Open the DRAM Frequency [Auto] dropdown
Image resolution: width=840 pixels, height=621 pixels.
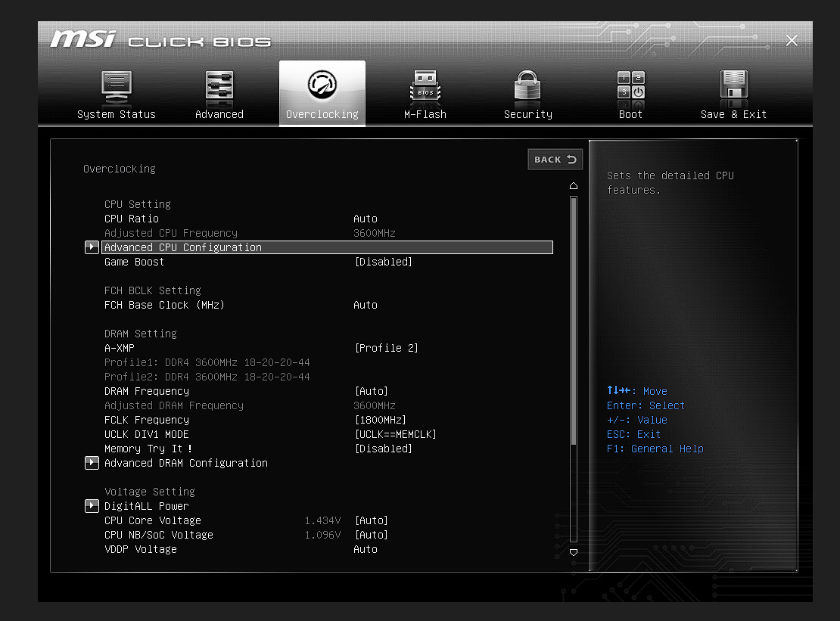point(372,391)
